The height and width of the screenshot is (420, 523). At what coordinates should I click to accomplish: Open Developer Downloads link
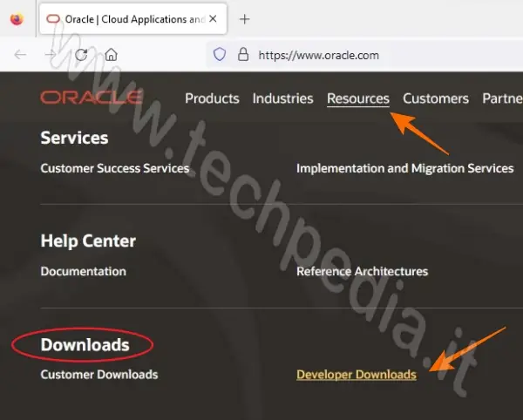[357, 375]
